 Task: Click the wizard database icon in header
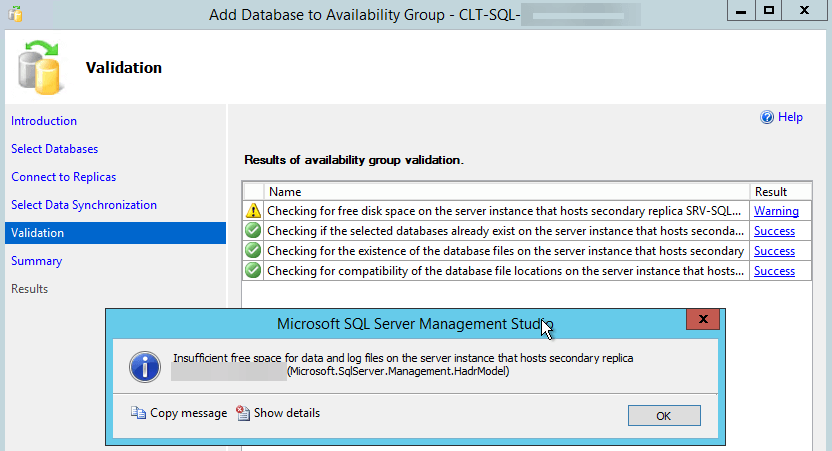click(x=39, y=66)
